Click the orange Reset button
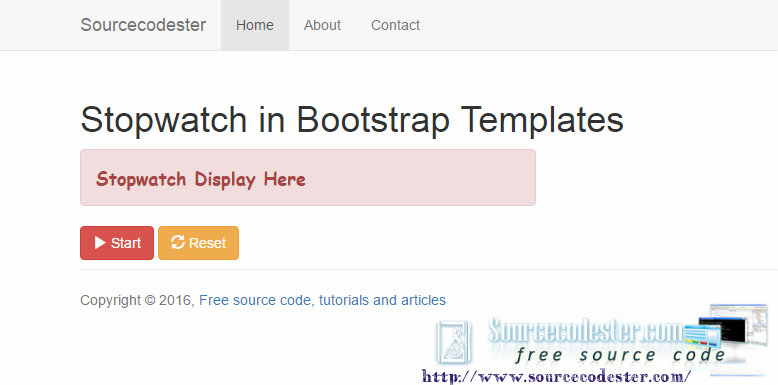The width and height of the screenshot is (778, 385). coord(198,243)
